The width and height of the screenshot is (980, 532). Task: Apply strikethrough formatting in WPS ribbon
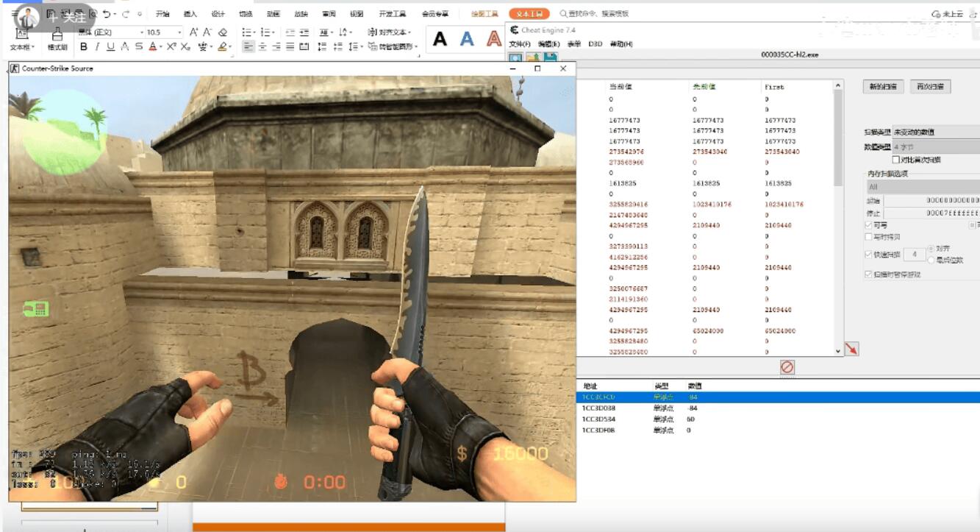(139, 46)
